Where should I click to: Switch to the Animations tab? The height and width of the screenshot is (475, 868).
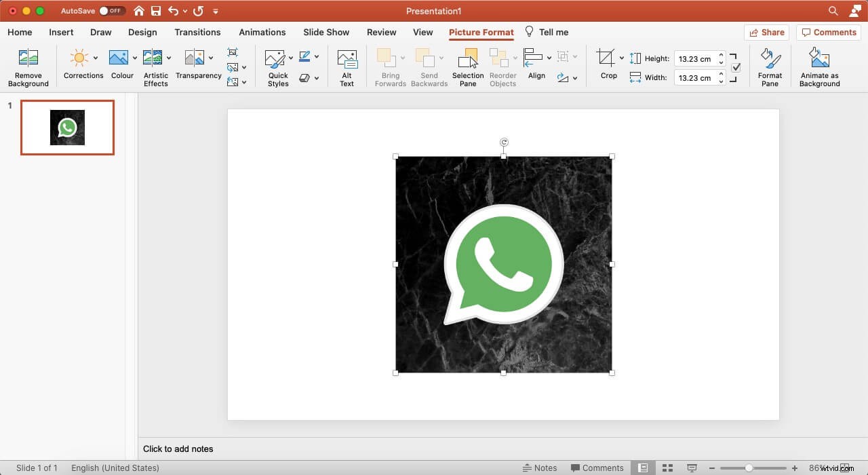262,32
